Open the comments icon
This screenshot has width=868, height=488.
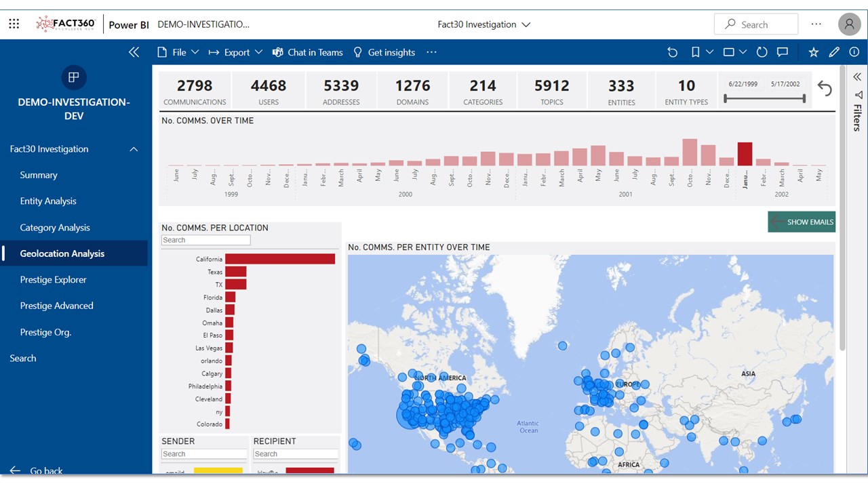(782, 52)
